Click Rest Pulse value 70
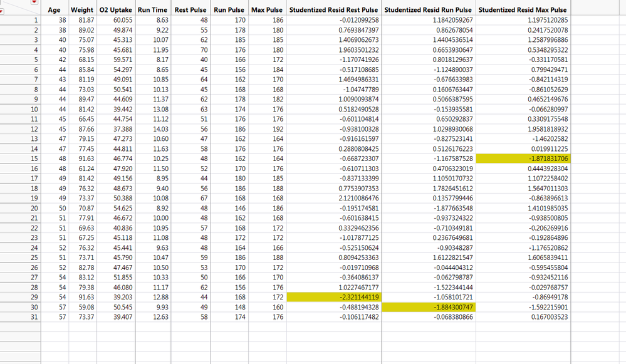The image size is (626, 364). pyautogui.click(x=204, y=50)
